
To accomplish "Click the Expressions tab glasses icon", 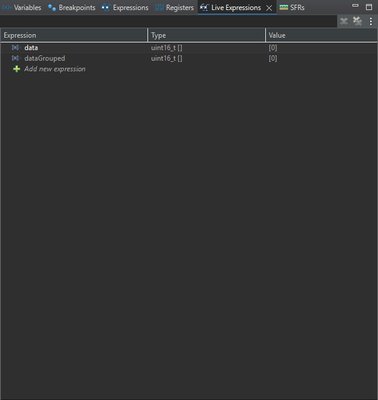I will 106,7.
